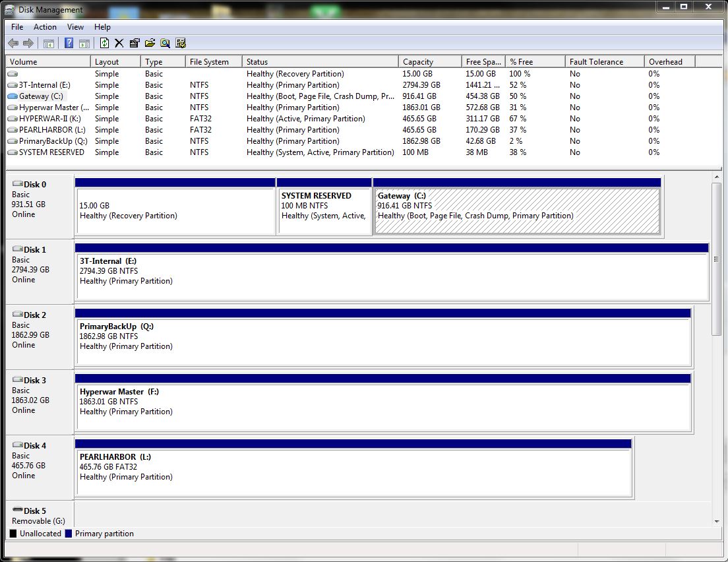Open Properties from the toolbar icon

pos(135,44)
